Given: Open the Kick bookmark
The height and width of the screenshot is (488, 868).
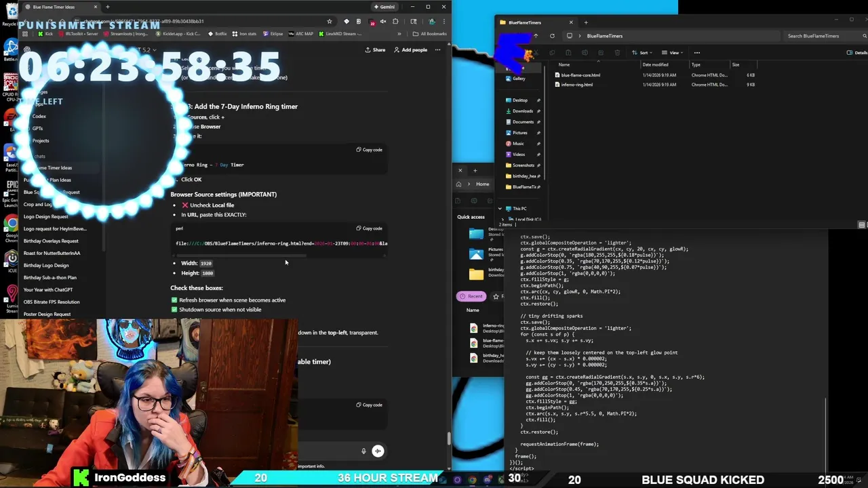Looking at the screenshot, I should pos(45,33).
